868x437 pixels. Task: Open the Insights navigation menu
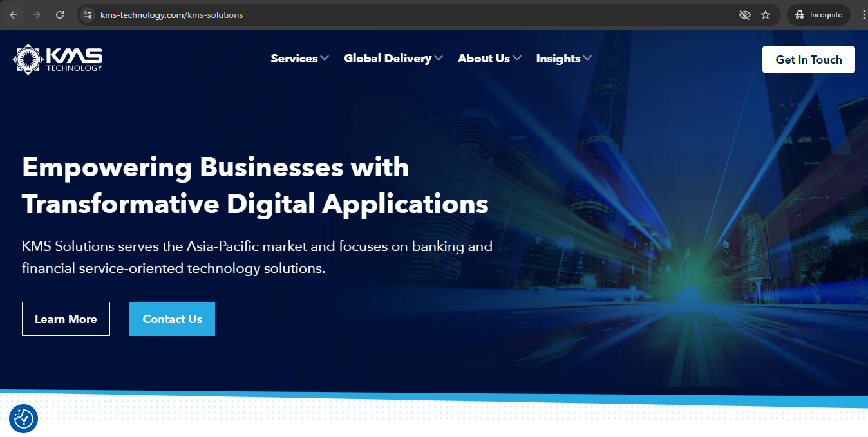[558, 59]
